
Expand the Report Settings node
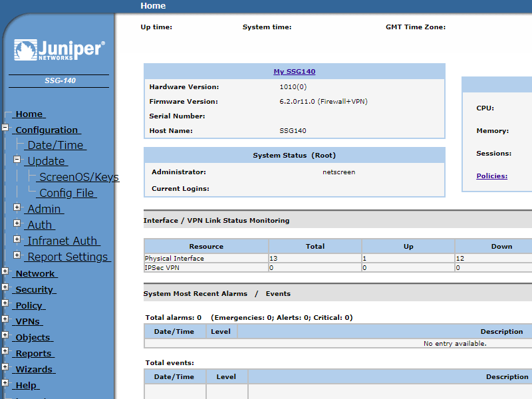17,255
